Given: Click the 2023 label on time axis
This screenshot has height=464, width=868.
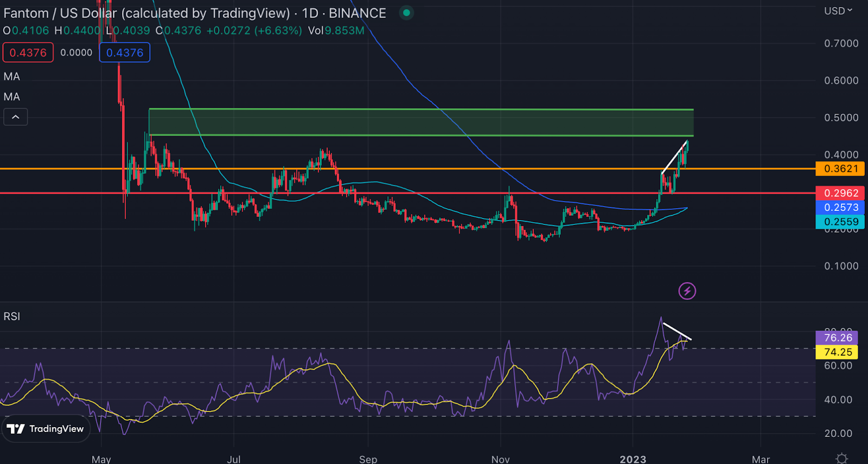Looking at the screenshot, I should point(633,459).
